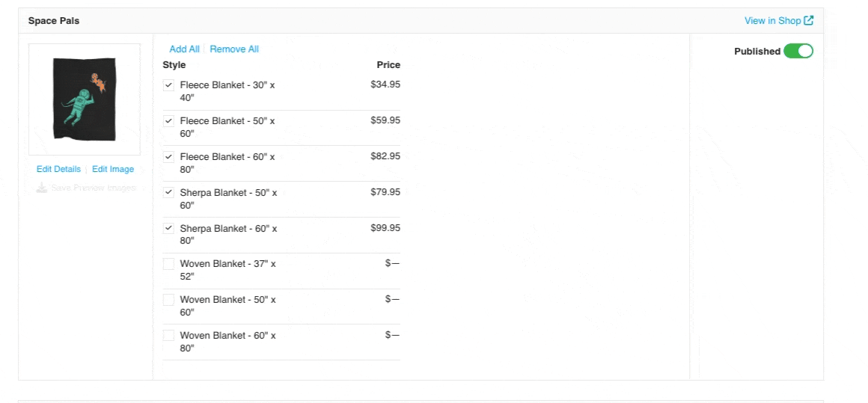Uncheck Sherpa Blanket 60" x 80" checkbox
868x403 pixels.
click(x=169, y=229)
